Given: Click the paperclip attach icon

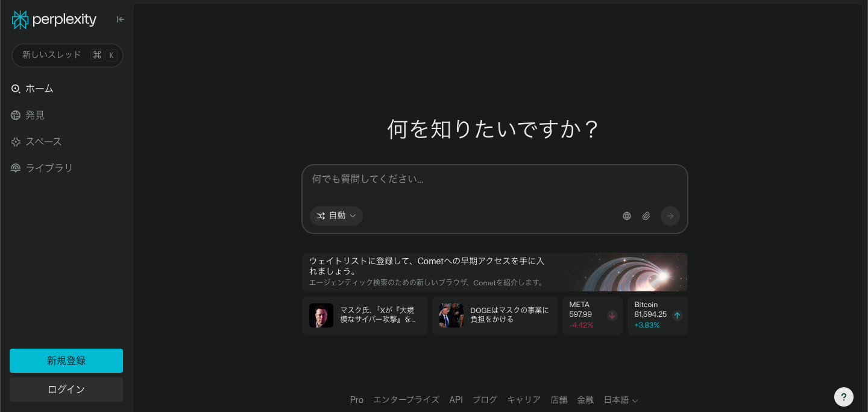Looking at the screenshot, I should click(x=646, y=216).
